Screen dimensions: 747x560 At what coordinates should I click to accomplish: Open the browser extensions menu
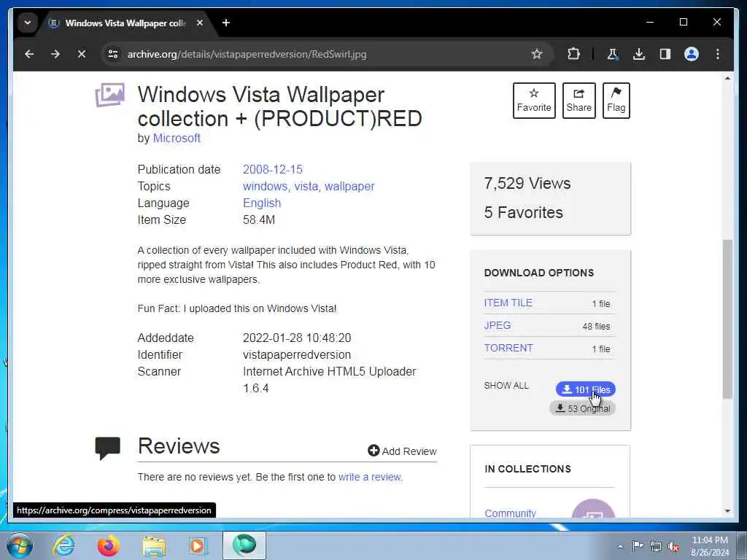click(573, 54)
